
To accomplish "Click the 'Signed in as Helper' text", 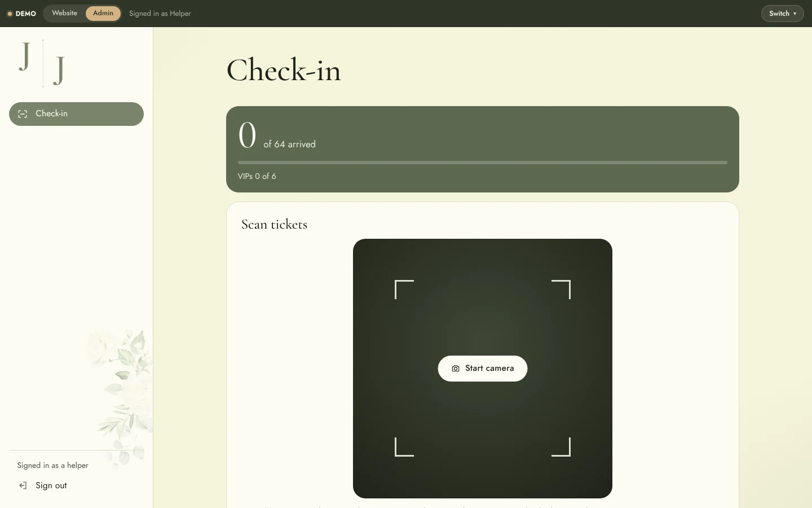I will point(160,14).
